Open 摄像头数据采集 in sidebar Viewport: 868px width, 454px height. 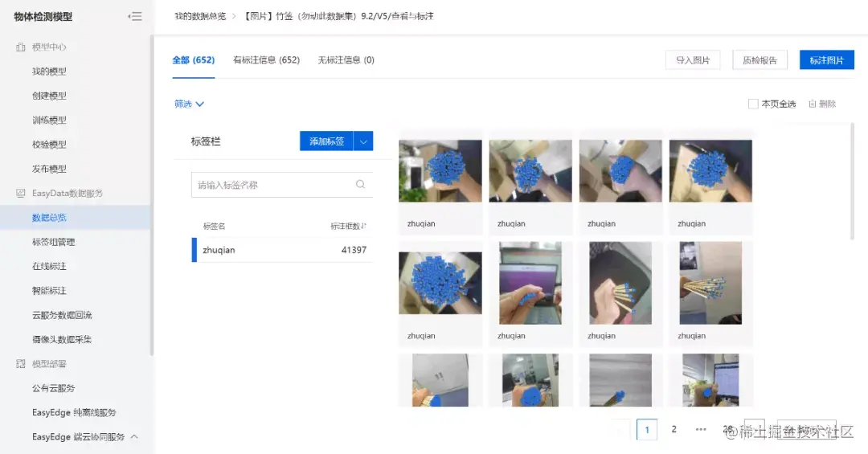(62, 339)
